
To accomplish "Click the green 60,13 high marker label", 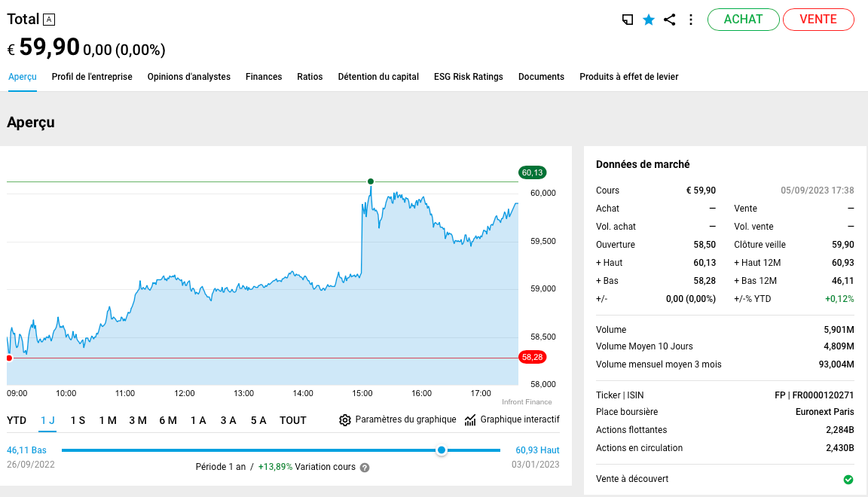I will click(532, 172).
